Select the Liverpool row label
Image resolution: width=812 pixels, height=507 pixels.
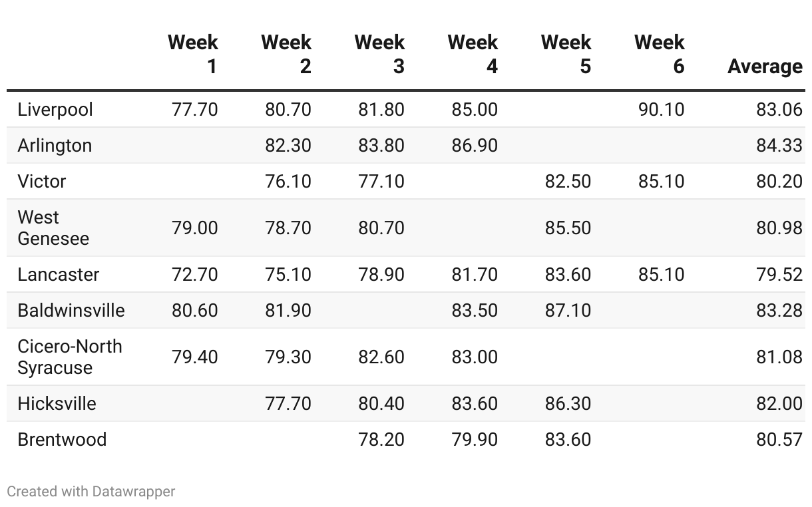(55, 110)
